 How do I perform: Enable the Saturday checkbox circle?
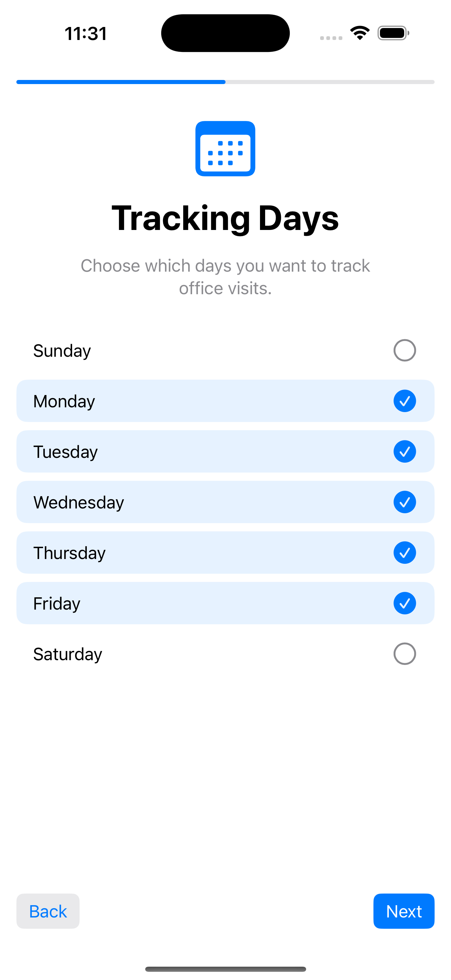[404, 654]
